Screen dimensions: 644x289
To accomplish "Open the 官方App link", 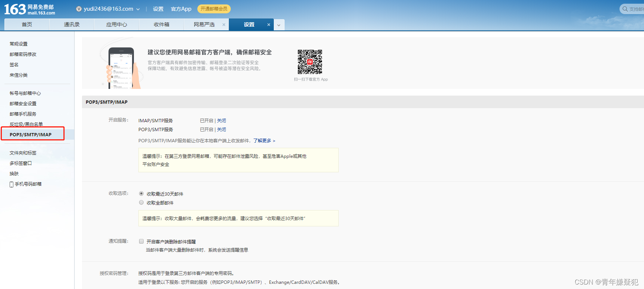I will pos(181,9).
